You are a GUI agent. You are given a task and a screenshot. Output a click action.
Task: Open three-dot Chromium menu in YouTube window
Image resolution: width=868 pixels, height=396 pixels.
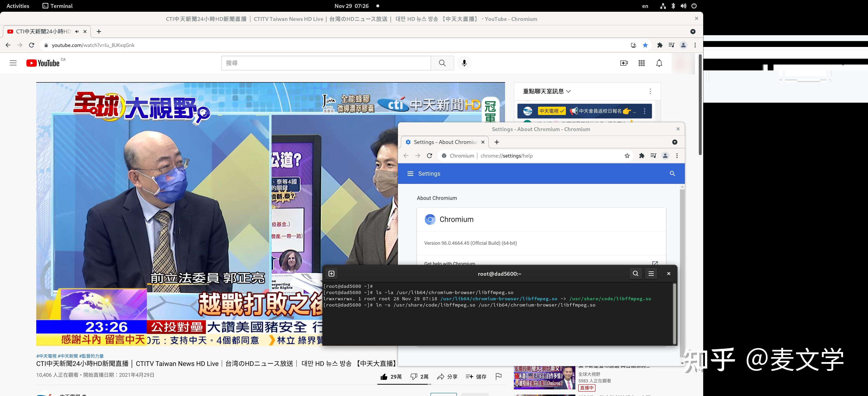click(695, 45)
